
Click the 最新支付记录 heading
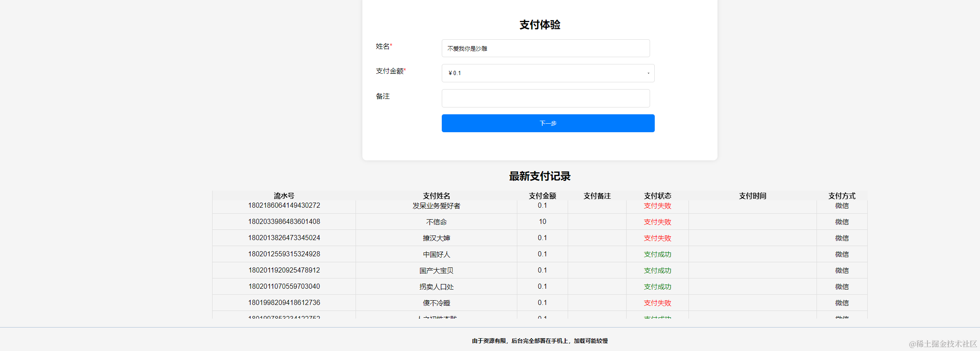540,176
